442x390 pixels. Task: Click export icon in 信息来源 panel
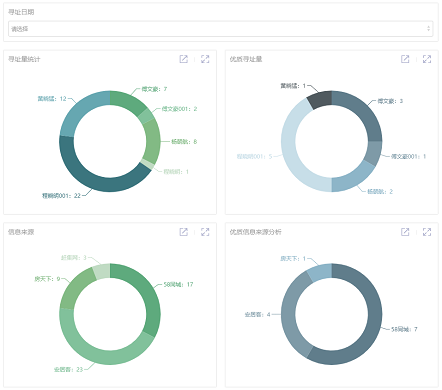[x=184, y=232]
